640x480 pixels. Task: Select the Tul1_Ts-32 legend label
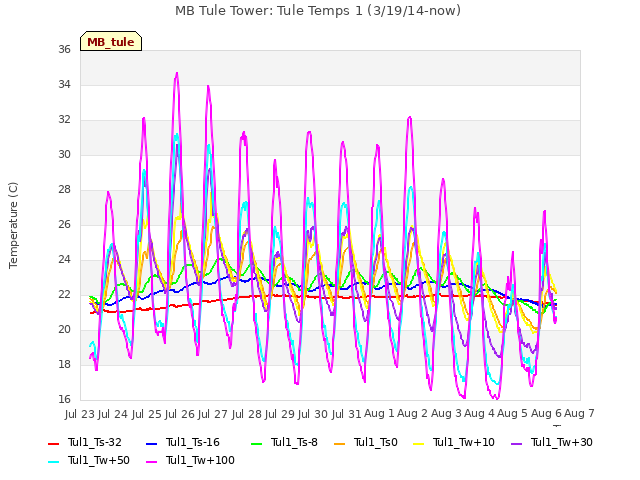point(95,442)
